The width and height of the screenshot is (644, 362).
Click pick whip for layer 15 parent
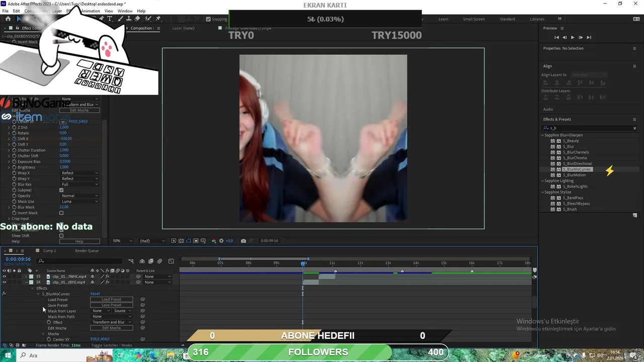[138, 277]
